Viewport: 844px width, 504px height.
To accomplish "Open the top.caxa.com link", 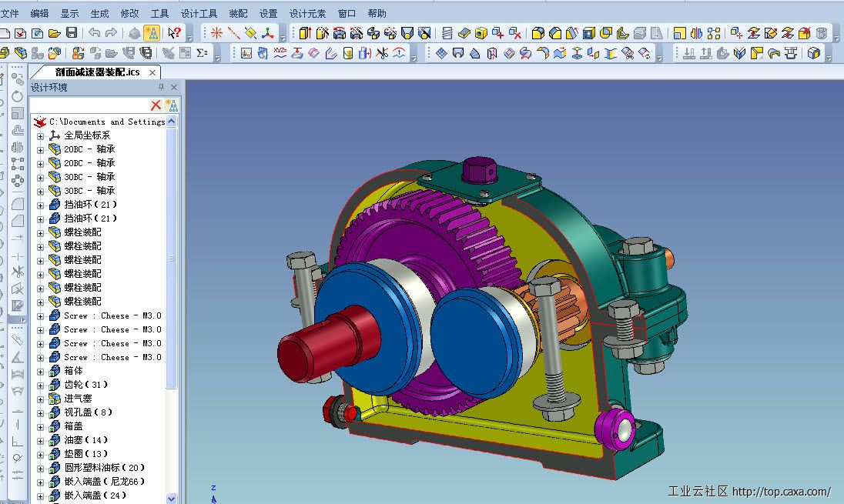I will 781,492.
